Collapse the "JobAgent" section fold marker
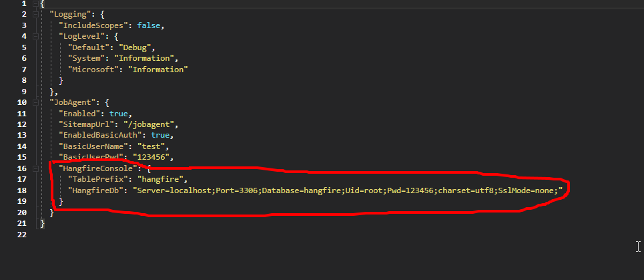This screenshot has width=644, height=280. 35,102
